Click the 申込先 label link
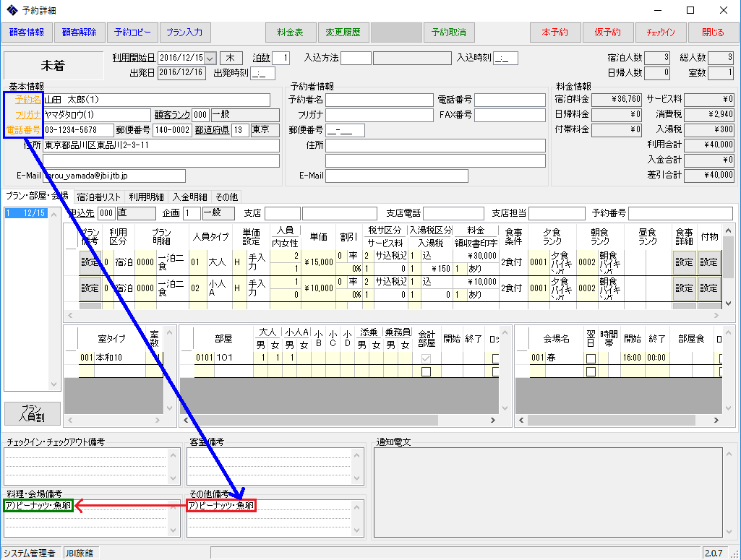 click(82, 213)
